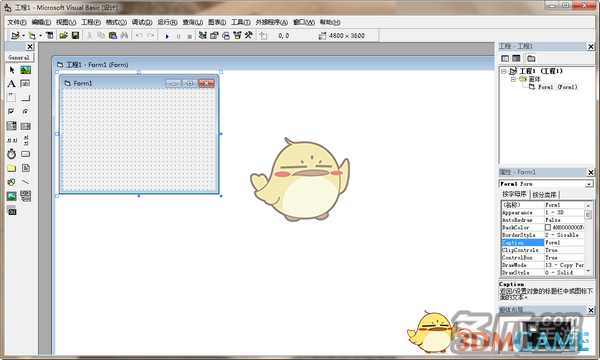Viewport: 600px width, 360px height.
Task: Click the BackColor color swatch value
Action: [548, 228]
